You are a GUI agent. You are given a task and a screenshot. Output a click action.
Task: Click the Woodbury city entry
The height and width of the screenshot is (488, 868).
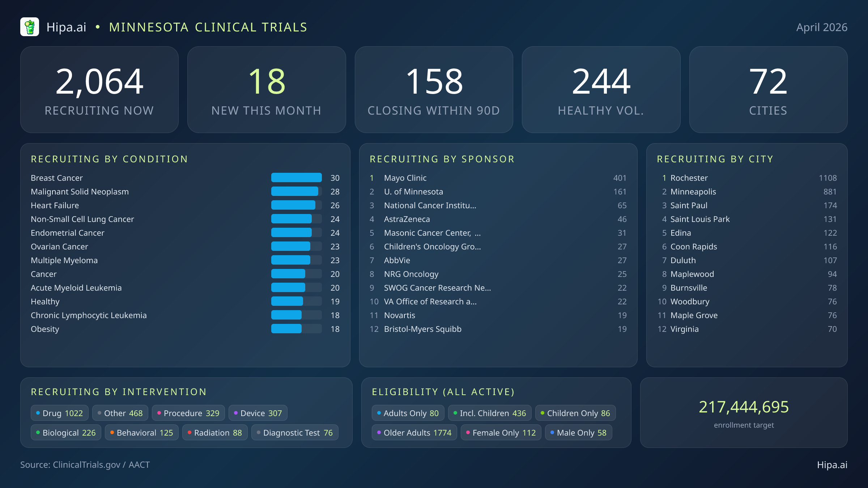point(747,301)
